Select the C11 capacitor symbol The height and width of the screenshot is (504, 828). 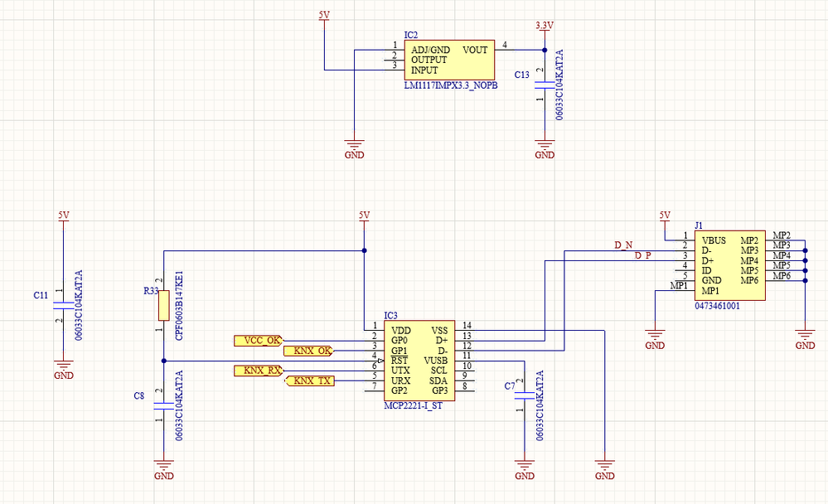63,305
